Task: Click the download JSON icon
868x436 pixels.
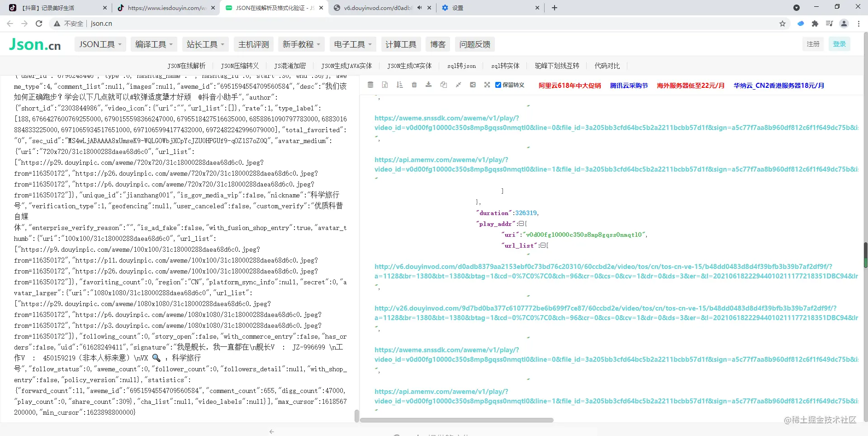Action: 428,85
